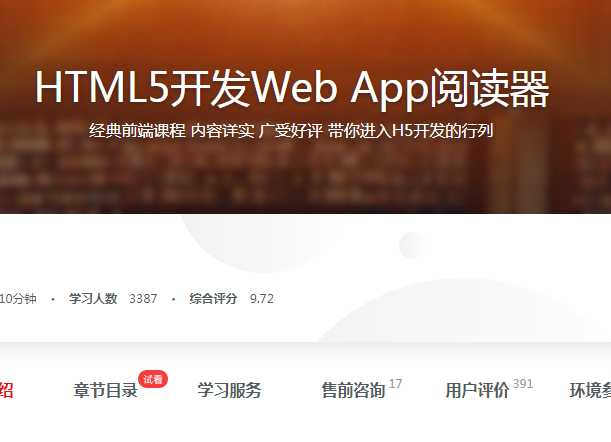Click the learner number 3387
This screenshot has height=442, width=611.
[x=143, y=298]
